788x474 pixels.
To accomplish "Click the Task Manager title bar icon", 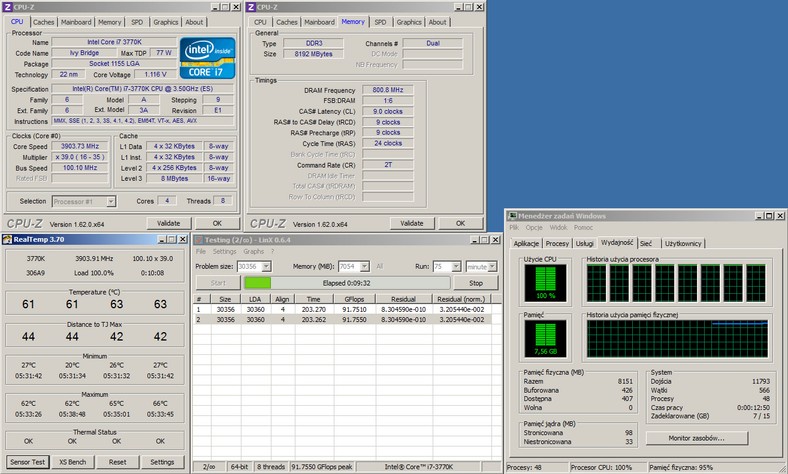I will [513, 216].
